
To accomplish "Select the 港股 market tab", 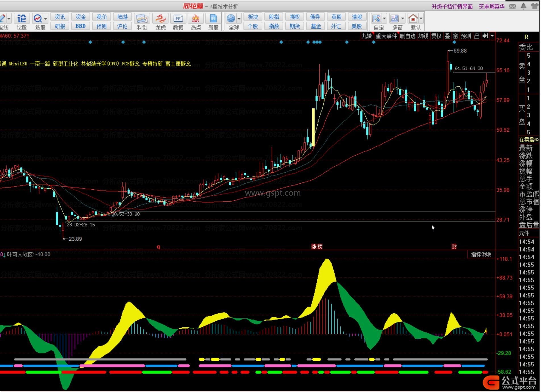I will click(x=357, y=17).
